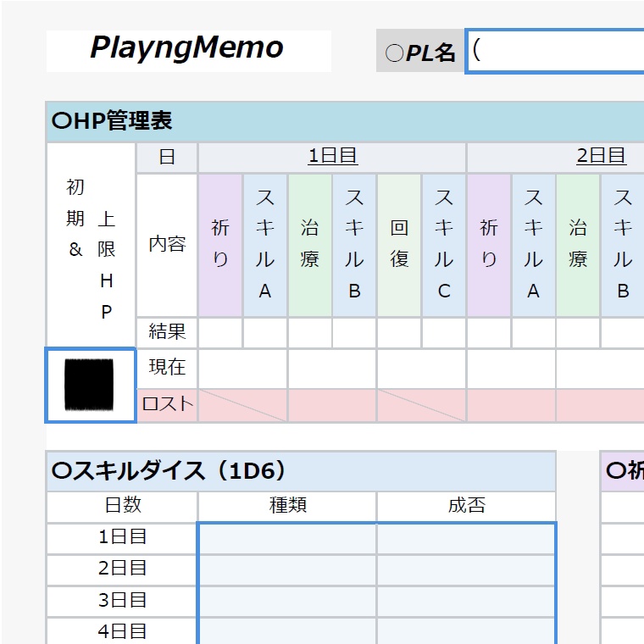
Task: Select 結果 cell below 1日目 治療
Action: [309, 332]
